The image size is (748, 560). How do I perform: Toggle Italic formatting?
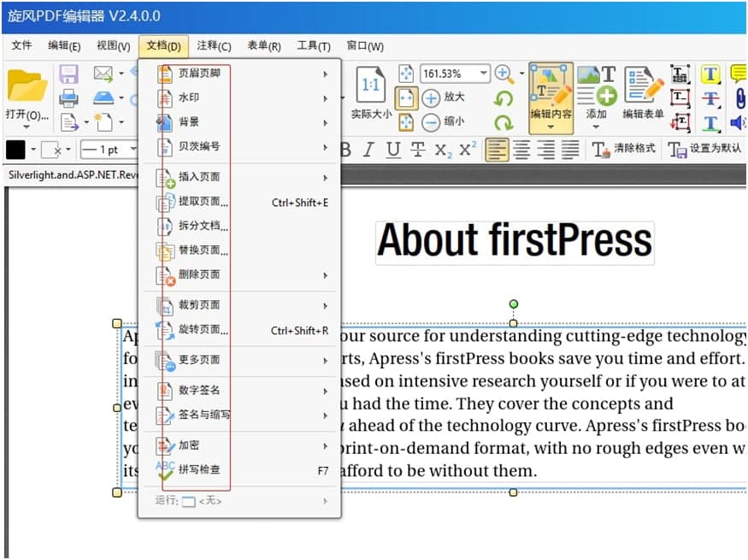[x=368, y=150]
